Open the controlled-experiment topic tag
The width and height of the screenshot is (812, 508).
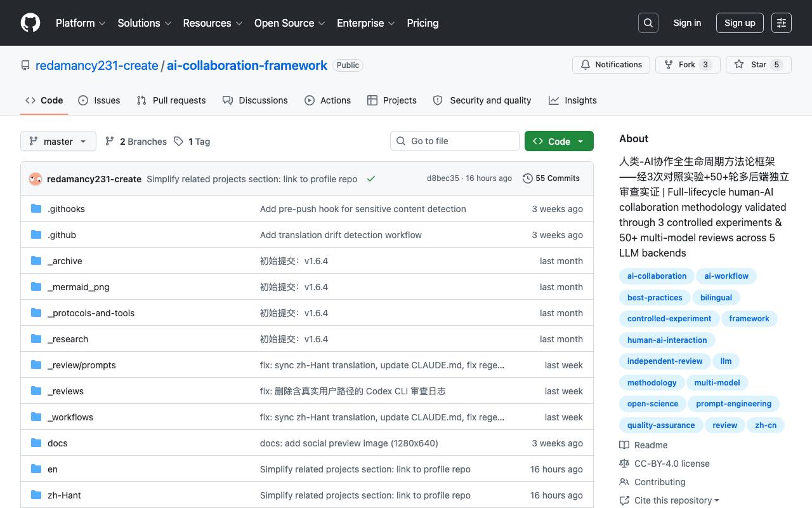pos(669,319)
